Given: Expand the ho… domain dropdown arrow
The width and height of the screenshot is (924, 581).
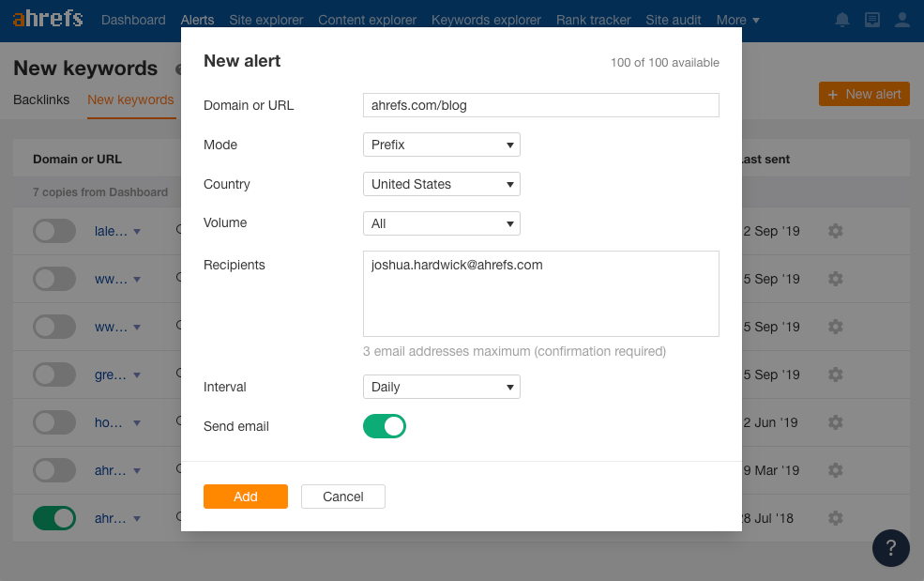Looking at the screenshot, I should (x=137, y=423).
